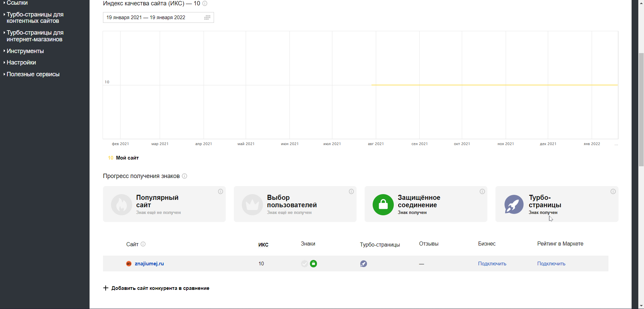
Task: Open Настройки in the sidebar
Action: tap(21, 62)
